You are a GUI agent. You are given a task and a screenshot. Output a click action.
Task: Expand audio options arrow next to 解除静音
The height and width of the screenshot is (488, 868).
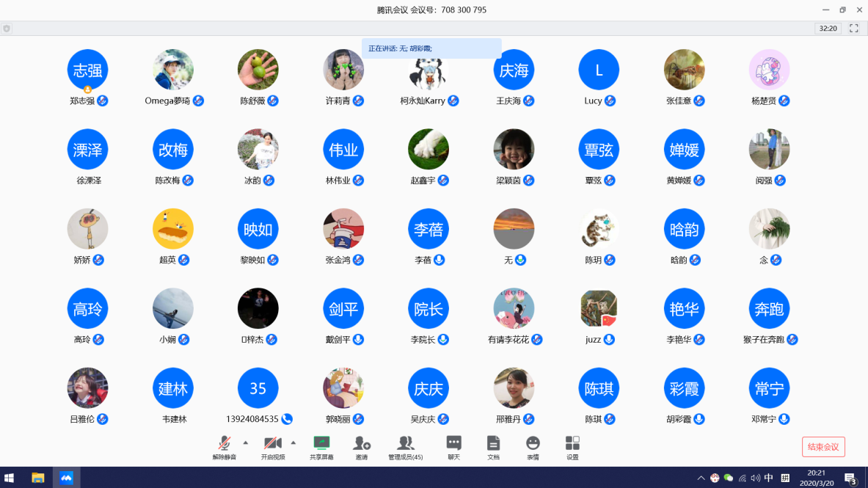tap(245, 443)
